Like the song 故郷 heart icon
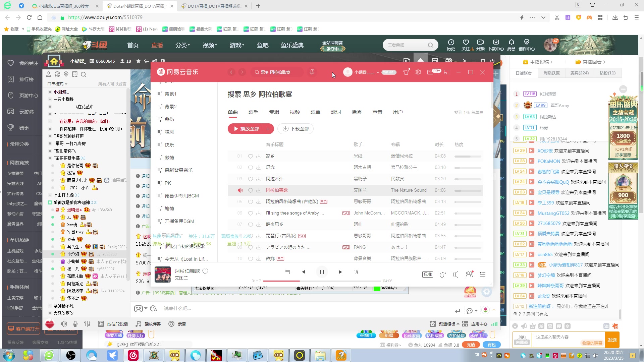The image size is (644, 362). tap(251, 259)
